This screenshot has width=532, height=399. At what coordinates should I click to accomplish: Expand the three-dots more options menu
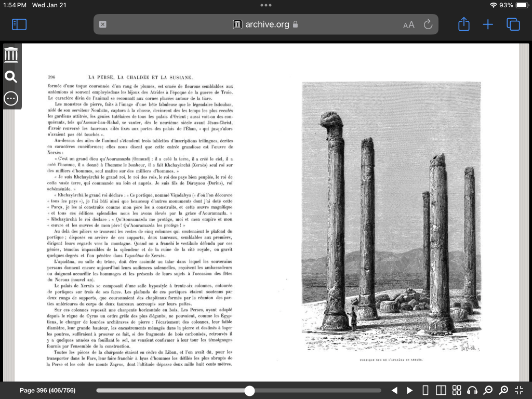pyautogui.click(x=11, y=98)
